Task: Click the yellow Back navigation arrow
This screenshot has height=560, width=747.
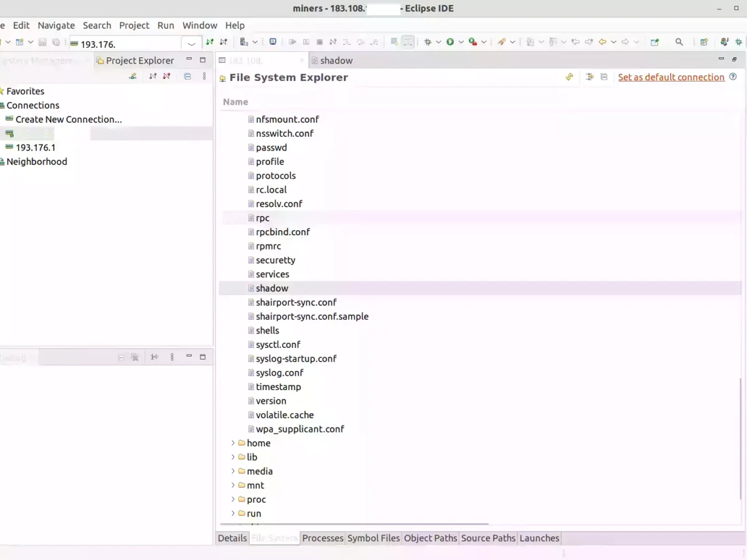Action: [603, 42]
